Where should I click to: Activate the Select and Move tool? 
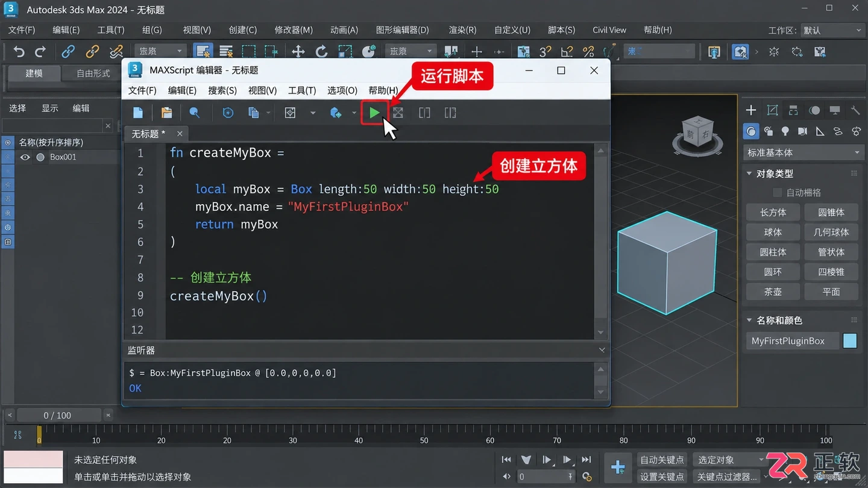[x=298, y=52]
